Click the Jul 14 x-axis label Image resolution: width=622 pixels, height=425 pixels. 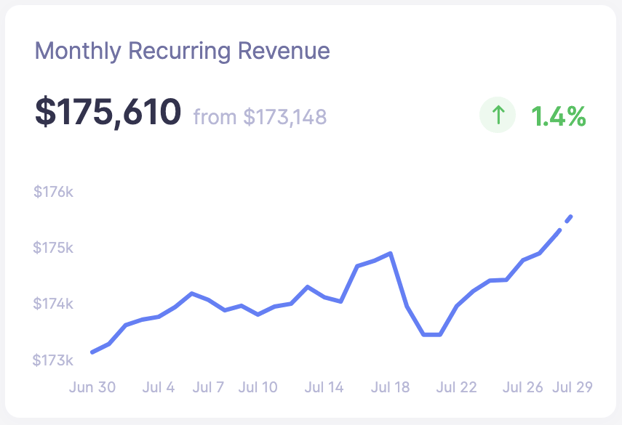pyautogui.click(x=324, y=386)
